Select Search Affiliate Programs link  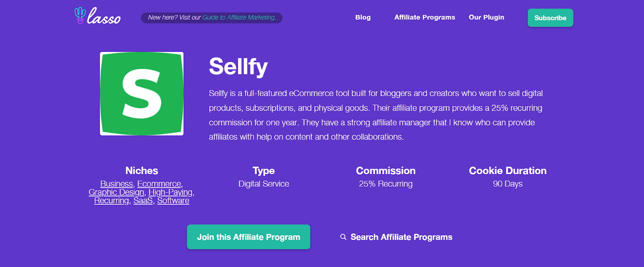click(x=401, y=237)
